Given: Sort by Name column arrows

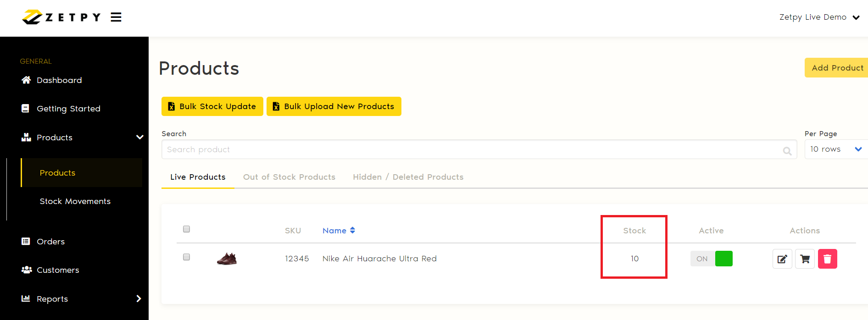Looking at the screenshot, I should (x=352, y=231).
